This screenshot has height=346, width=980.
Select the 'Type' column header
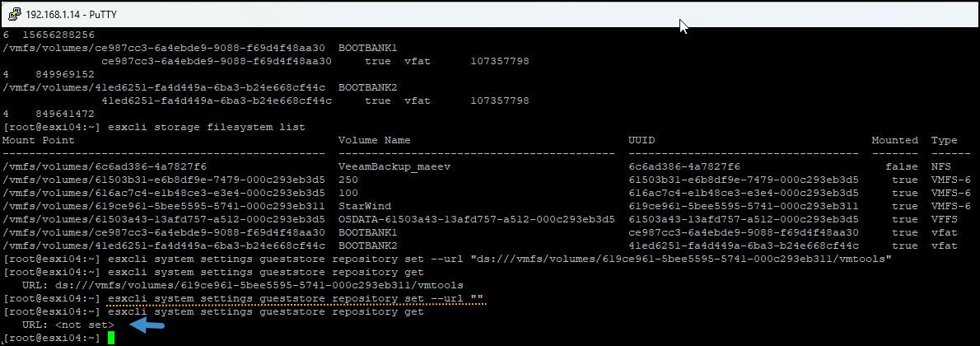pos(945,140)
